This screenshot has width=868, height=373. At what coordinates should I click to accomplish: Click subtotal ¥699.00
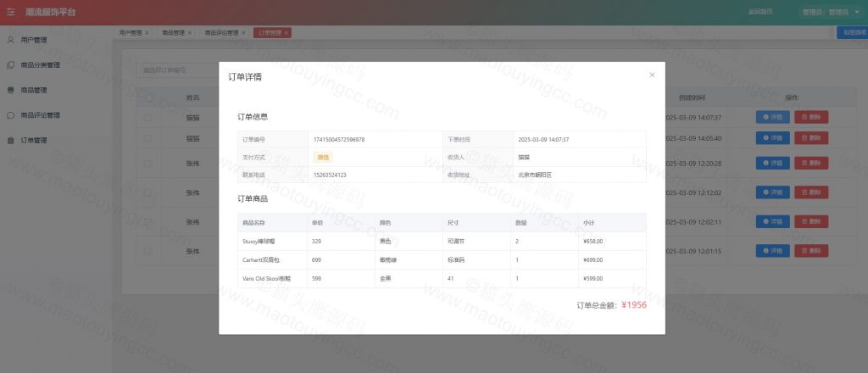tap(593, 260)
